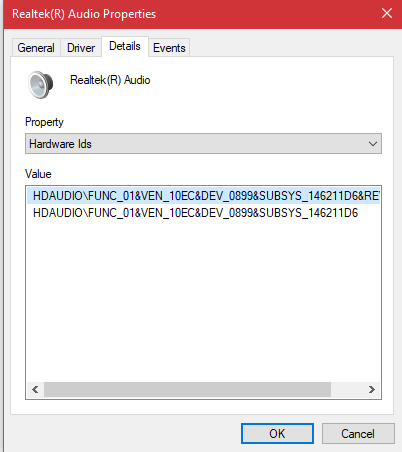Image resolution: width=402 pixels, height=452 pixels.
Task: Click the horizontal scrollbar left arrow
Action: coord(35,389)
